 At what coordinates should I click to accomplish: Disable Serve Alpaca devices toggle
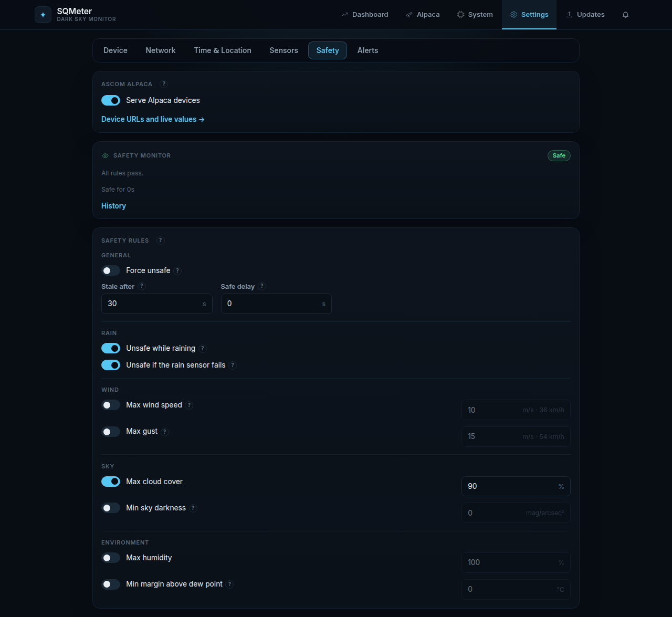pos(111,100)
